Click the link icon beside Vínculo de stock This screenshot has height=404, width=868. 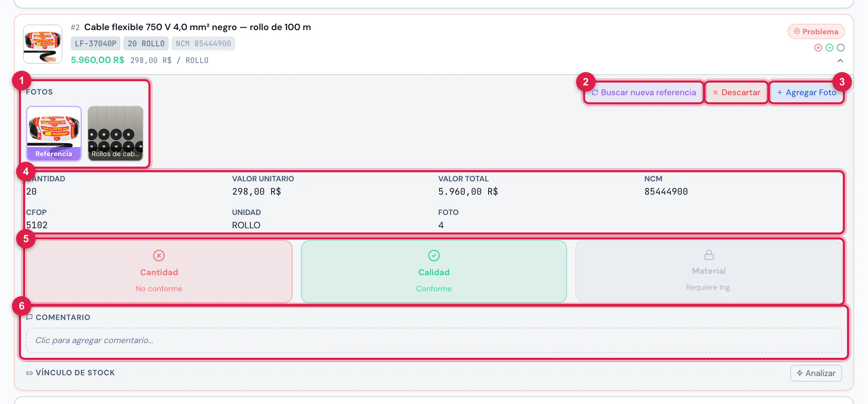click(x=29, y=373)
